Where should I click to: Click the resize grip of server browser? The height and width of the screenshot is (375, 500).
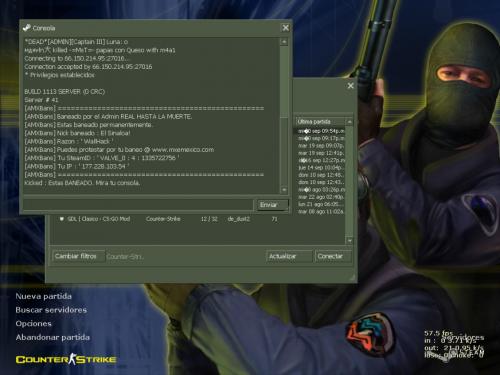pyautogui.click(x=353, y=278)
